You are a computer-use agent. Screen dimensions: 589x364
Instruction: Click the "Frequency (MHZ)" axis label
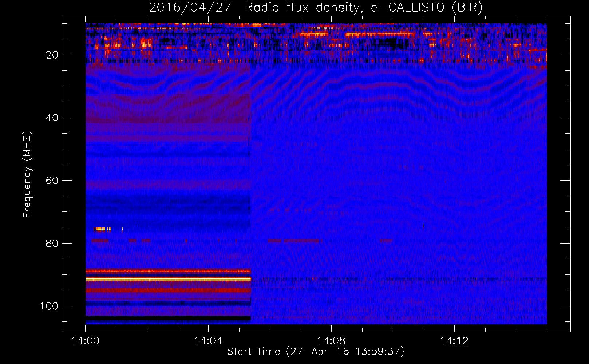pyautogui.click(x=27, y=175)
